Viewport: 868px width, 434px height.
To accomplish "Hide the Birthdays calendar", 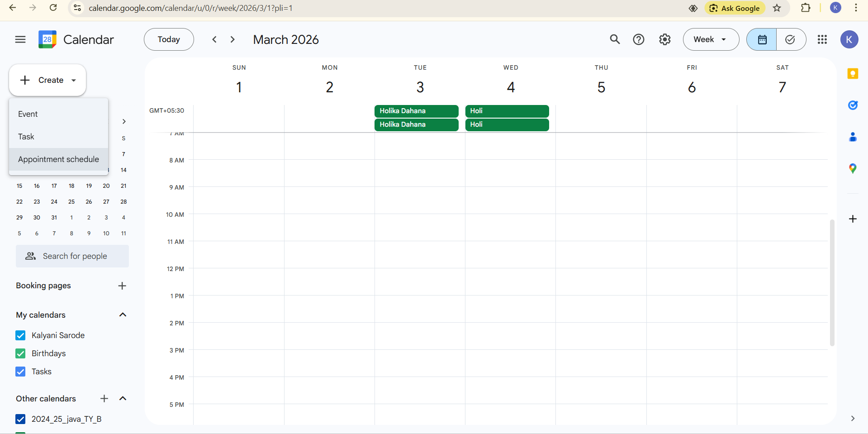I will coord(20,353).
